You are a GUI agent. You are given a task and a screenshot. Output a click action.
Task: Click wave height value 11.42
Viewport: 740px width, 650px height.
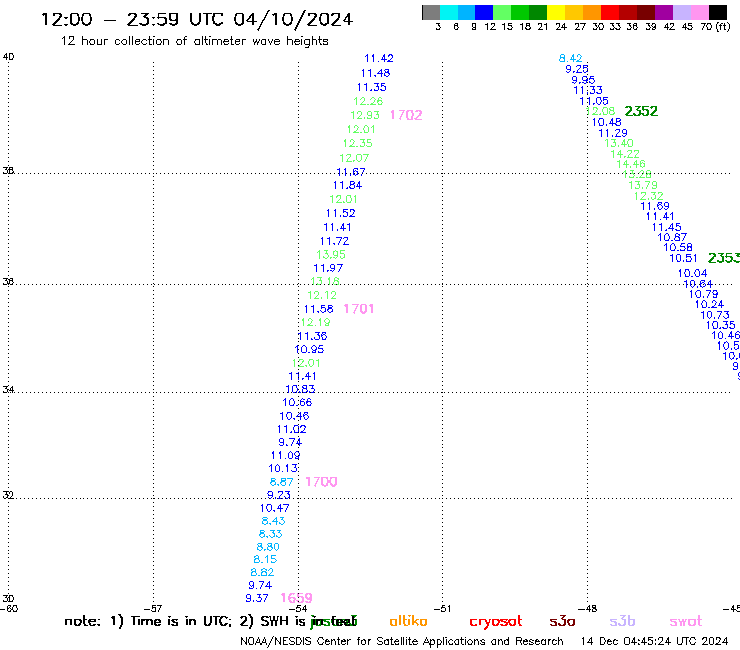[x=378, y=59]
